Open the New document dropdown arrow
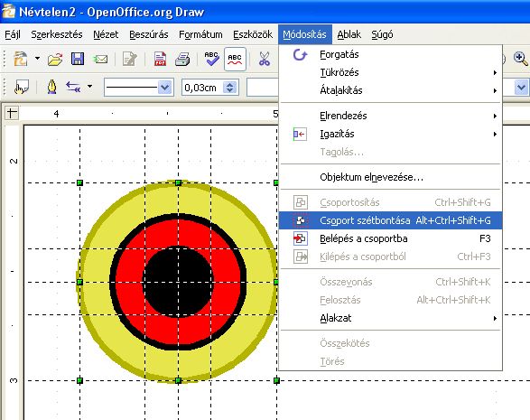 [x=37, y=59]
